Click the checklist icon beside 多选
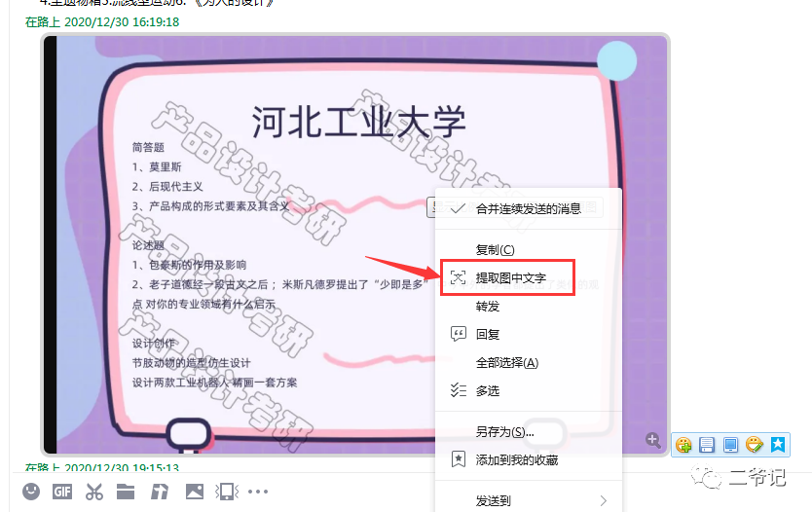 459,389
